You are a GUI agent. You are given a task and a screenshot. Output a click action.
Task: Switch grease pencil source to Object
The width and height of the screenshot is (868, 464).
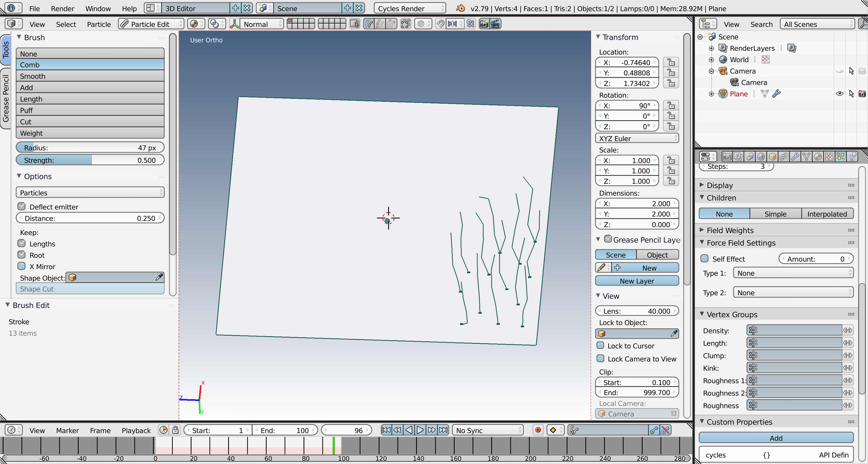(x=657, y=255)
